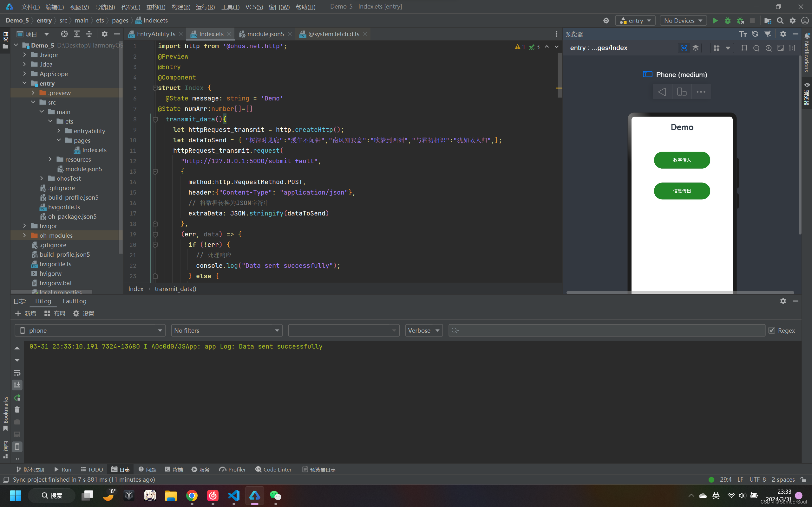Viewport: 812px width, 507px height.
Task: Refresh the previewer panel
Action: (x=755, y=34)
